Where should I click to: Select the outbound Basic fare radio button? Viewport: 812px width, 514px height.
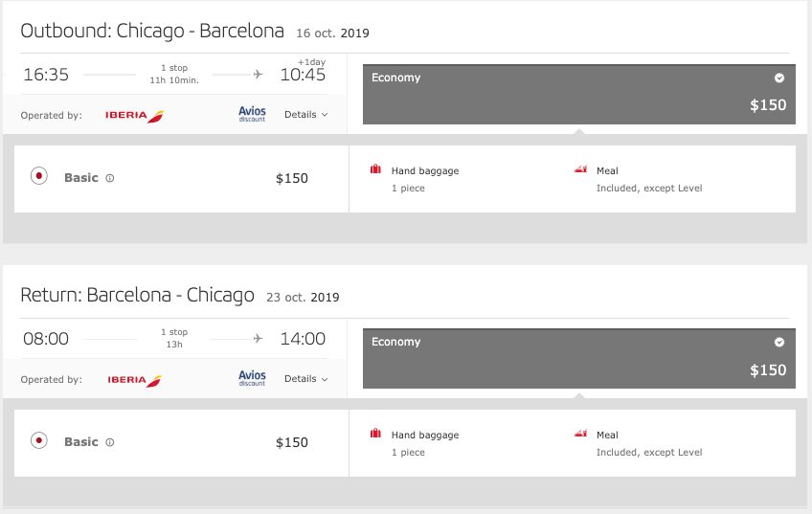pyautogui.click(x=39, y=176)
